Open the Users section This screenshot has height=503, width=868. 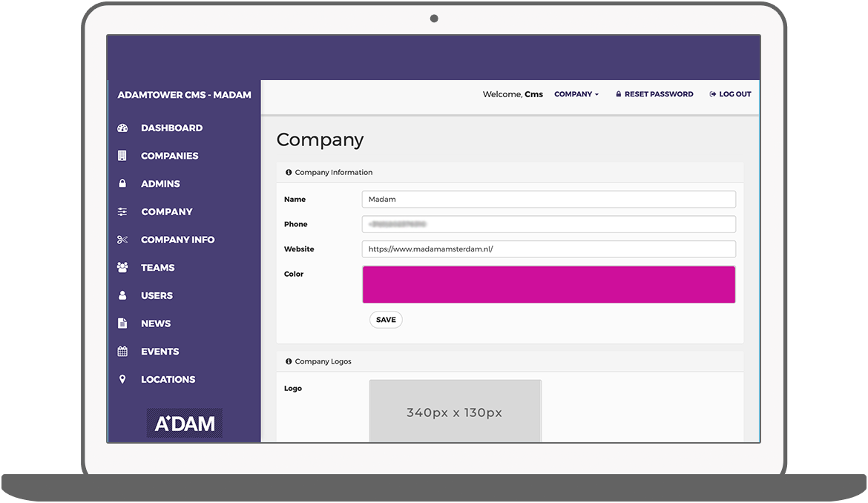pos(157,295)
